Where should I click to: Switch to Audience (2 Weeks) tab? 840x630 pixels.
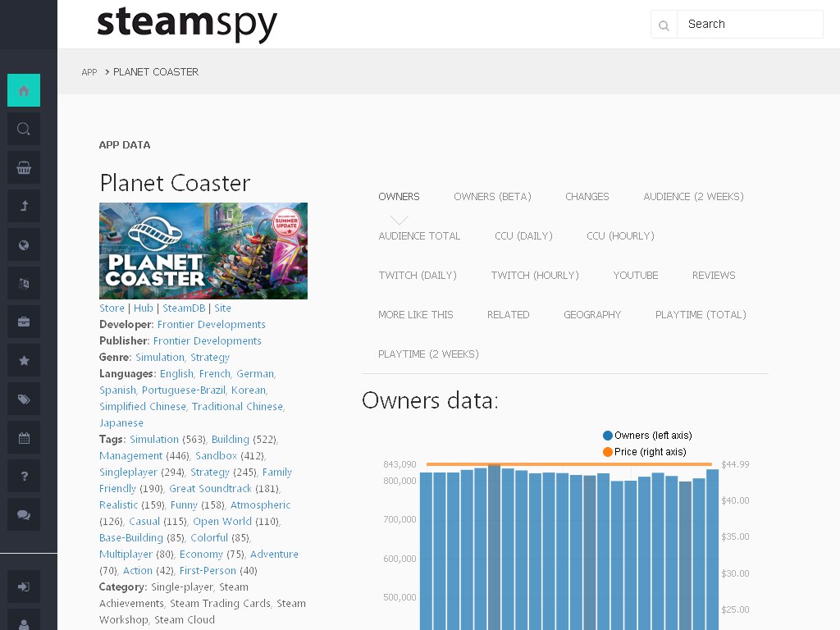pyautogui.click(x=693, y=197)
